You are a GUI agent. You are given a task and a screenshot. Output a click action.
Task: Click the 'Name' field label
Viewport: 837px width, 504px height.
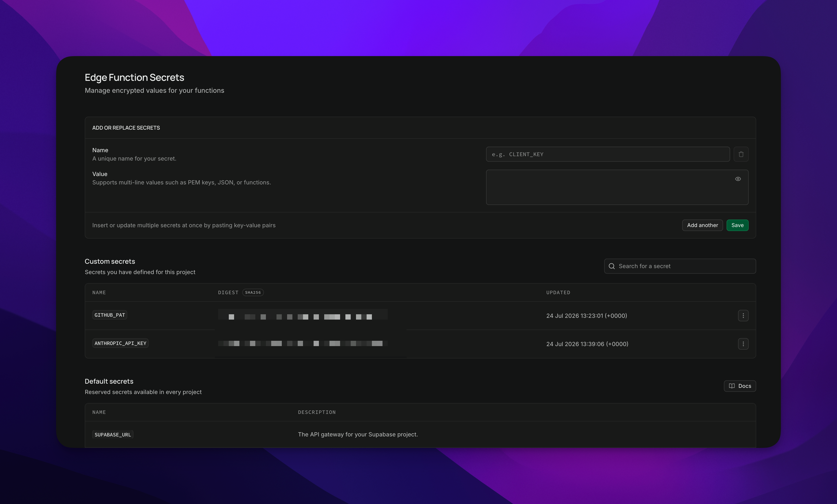[x=100, y=150]
